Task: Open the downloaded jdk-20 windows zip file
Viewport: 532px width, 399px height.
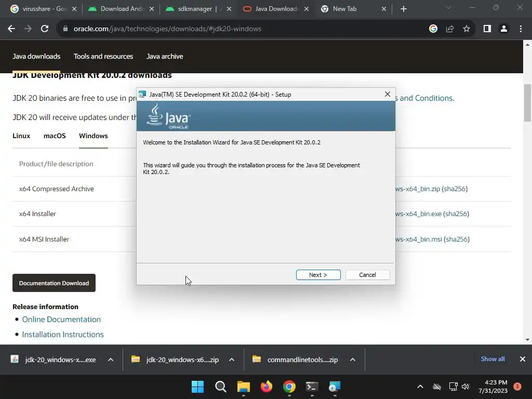Action: coord(176,360)
